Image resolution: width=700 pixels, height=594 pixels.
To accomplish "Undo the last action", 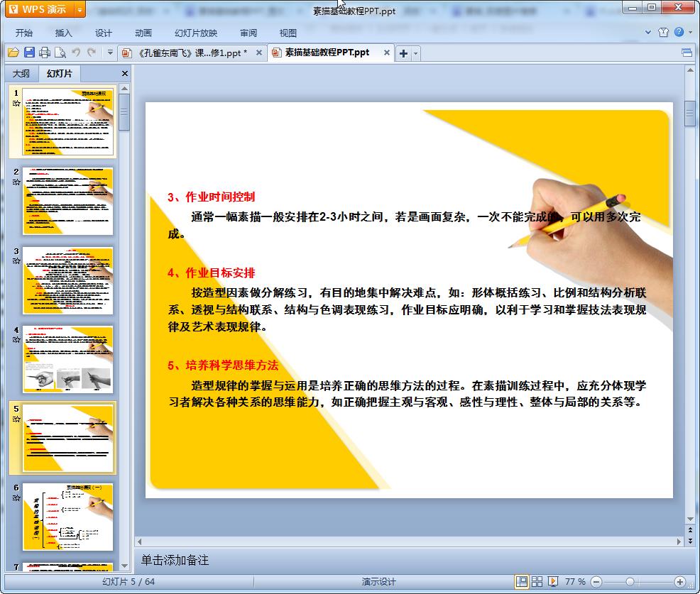I will [76, 53].
